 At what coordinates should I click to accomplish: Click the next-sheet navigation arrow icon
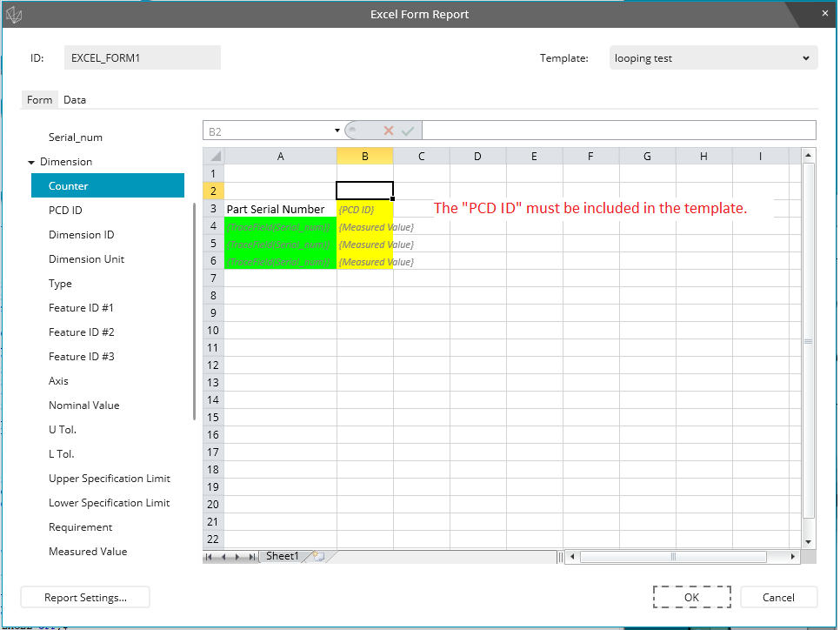click(x=239, y=555)
